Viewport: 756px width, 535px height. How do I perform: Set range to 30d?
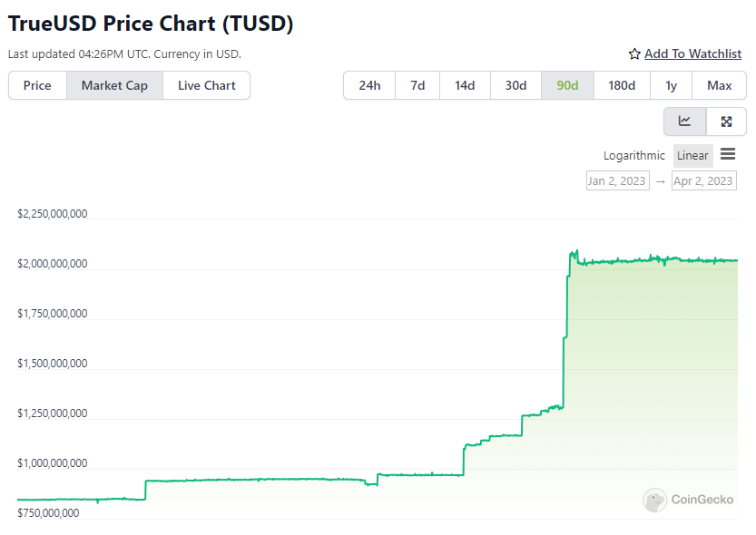pyautogui.click(x=515, y=86)
